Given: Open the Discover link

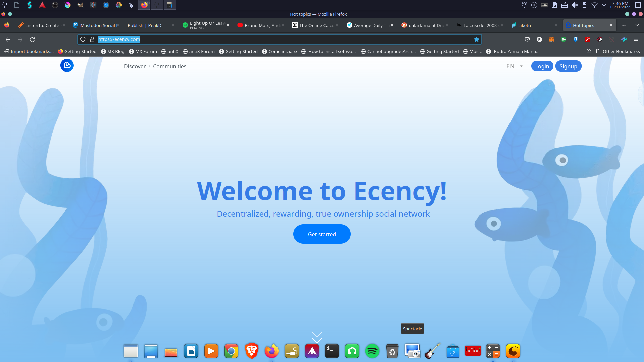Looking at the screenshot, I should pyautogui.click(x=135, y=66).
